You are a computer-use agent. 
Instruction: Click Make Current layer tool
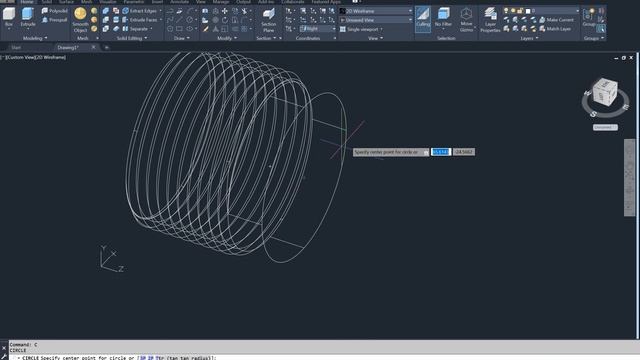[556, 20]
